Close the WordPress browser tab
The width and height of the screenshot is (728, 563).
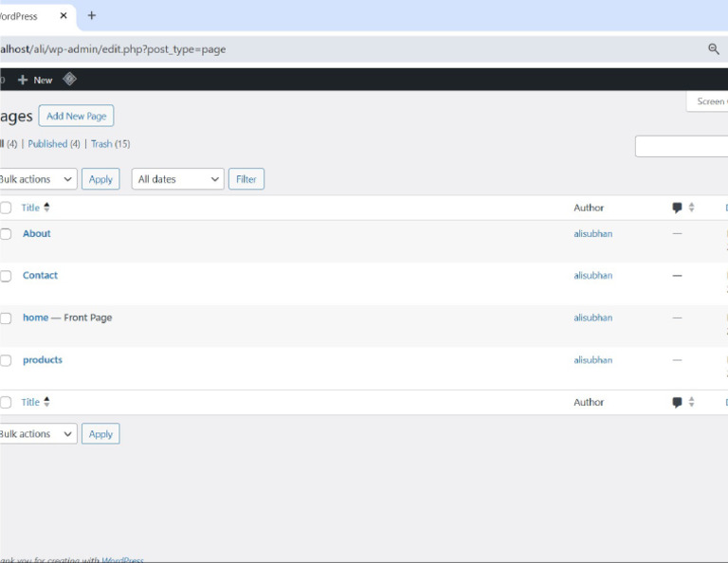[x=64, y=16]
